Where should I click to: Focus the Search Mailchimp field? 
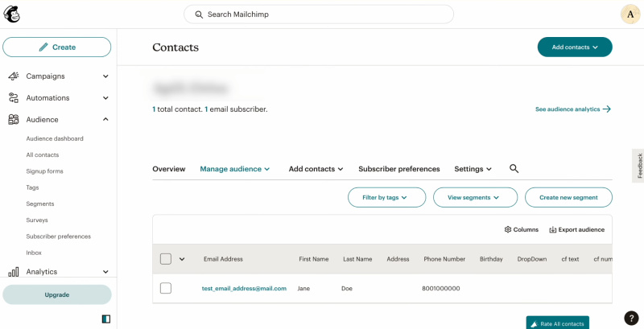tap(319, 14)
